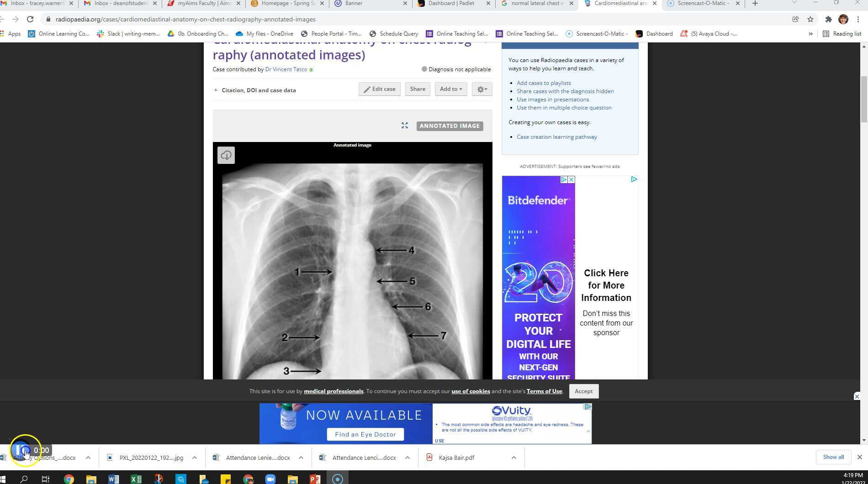The width and height of the screenshot is (868, 484).
Task: Open the address bar share icon
Action: pyautogui.click(x=796, y=19)
